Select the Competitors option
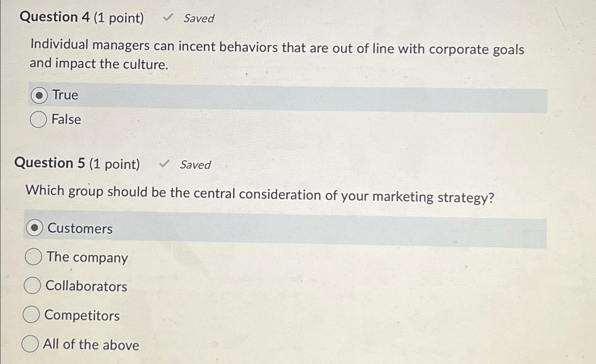Screen dimensions: 596x364 32,315
